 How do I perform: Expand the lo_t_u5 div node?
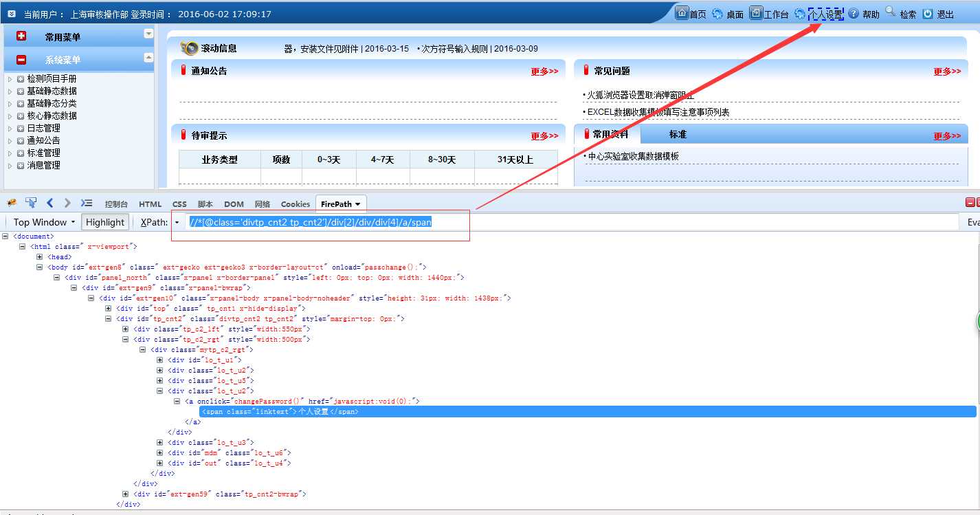(160, 381)
